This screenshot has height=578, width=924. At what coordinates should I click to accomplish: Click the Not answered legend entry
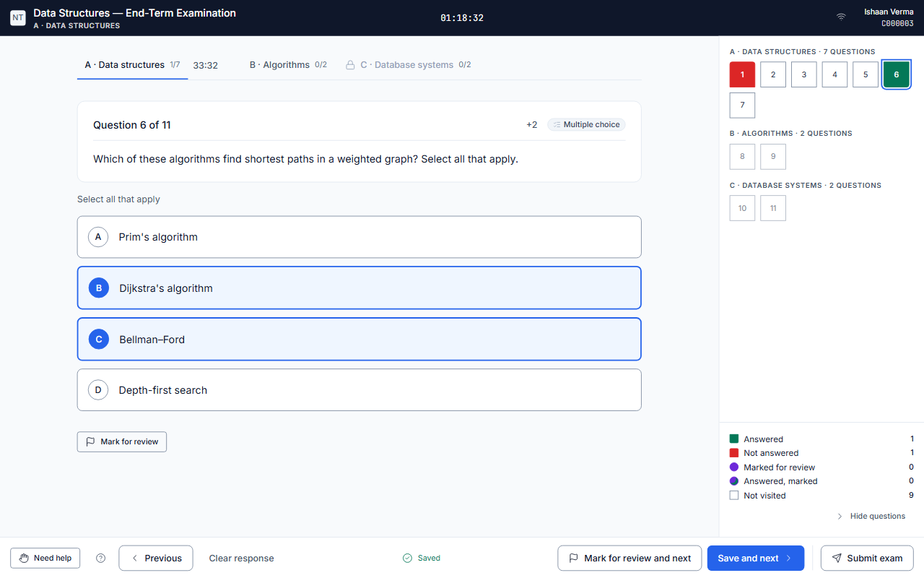pyautogui.click(x=821, y=453)
